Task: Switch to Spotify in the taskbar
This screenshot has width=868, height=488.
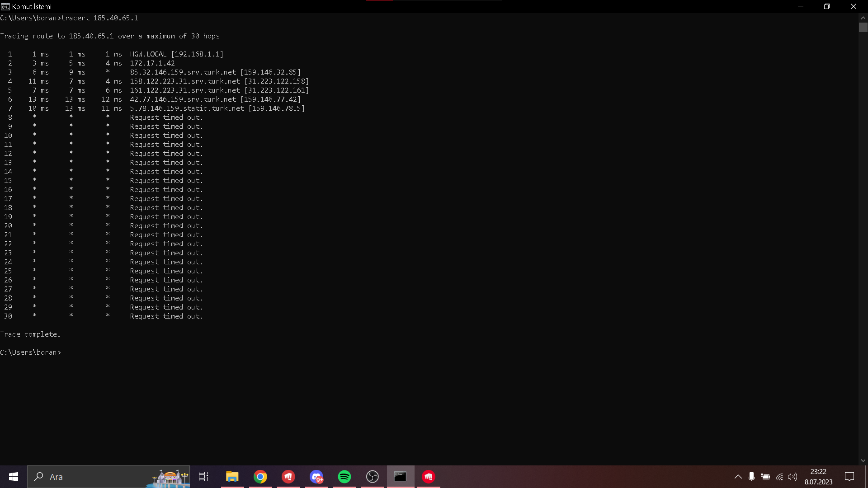Action: pyautogui.click(x=344, y=477)
